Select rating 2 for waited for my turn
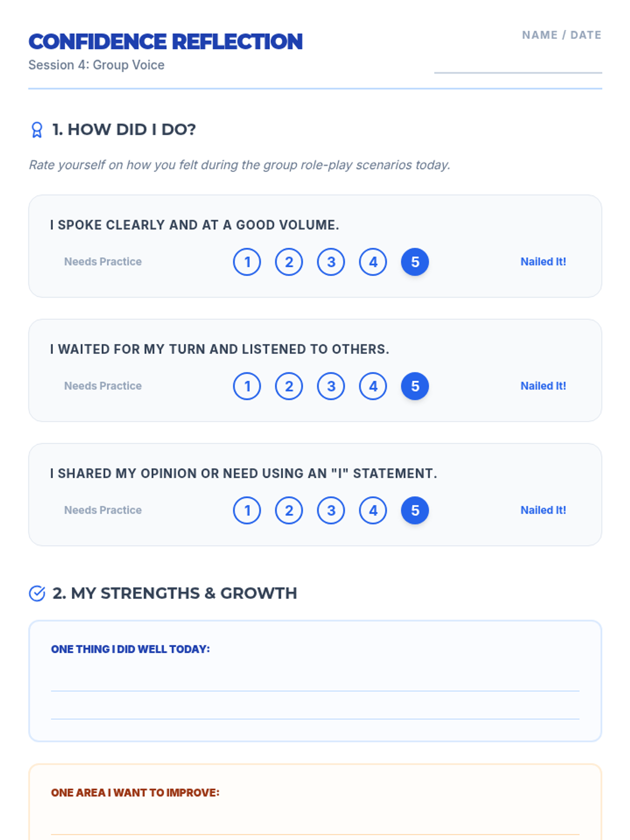 (x=289, y=386)
